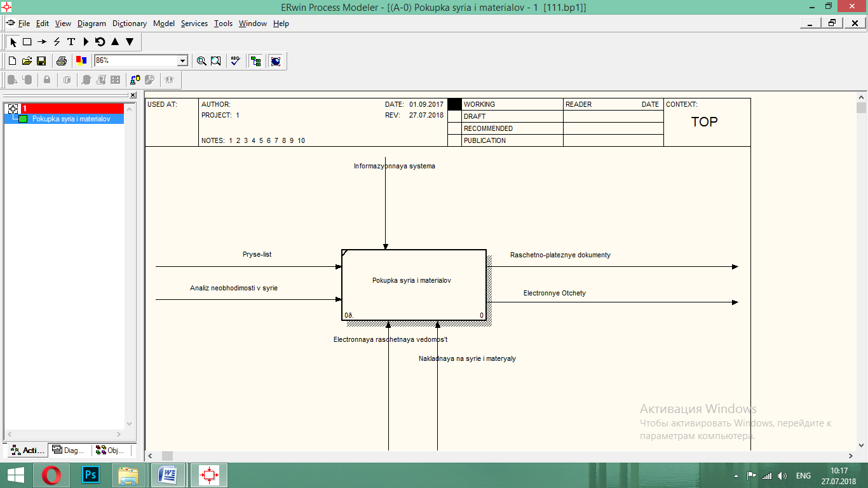Screen dimensions: 868x488
Task: Open the Services menu
Action: [x=194, y=24]
